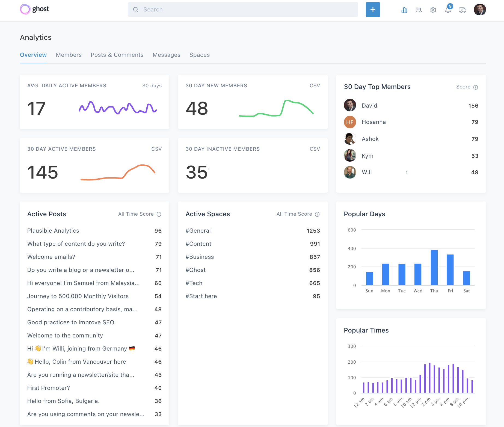The width and height of the screenshot is (504, 427).
Task: Switch to the Members tab
Action: click(x=69, y=55)
